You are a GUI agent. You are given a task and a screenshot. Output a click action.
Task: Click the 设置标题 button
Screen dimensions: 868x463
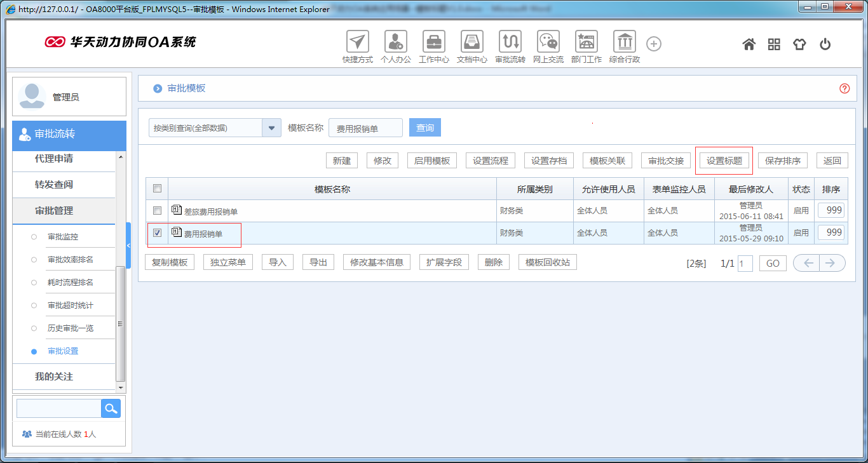(724, 160)
